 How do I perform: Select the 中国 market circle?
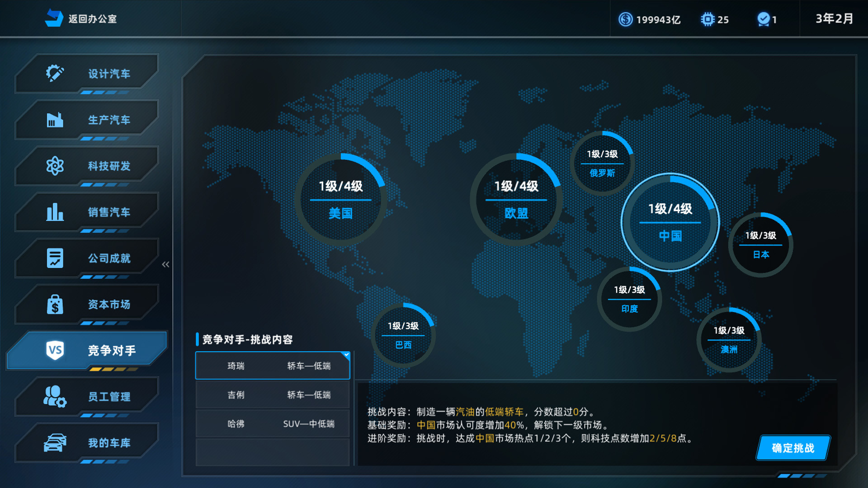[x=671, y=221]
